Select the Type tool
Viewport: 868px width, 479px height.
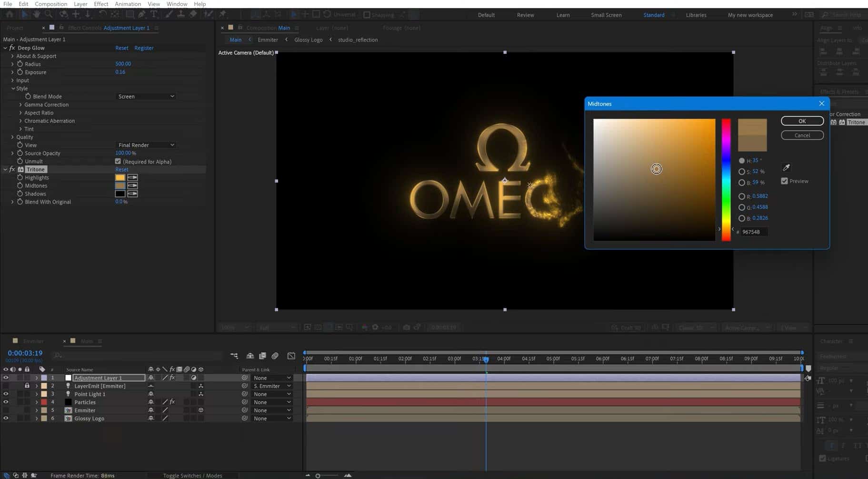pyautogui.click(x=153, y=14)
